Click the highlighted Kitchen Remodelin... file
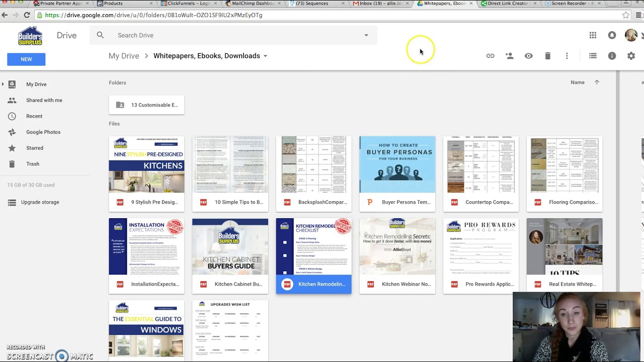This screenshot has height=362, width=644. click(314, 256)
